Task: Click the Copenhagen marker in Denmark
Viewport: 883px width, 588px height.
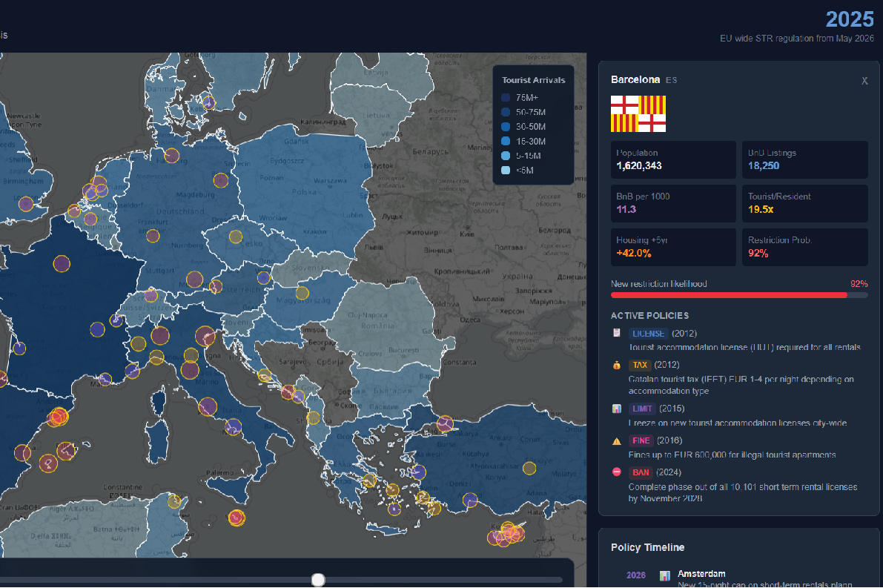Action: pos(208,103)
